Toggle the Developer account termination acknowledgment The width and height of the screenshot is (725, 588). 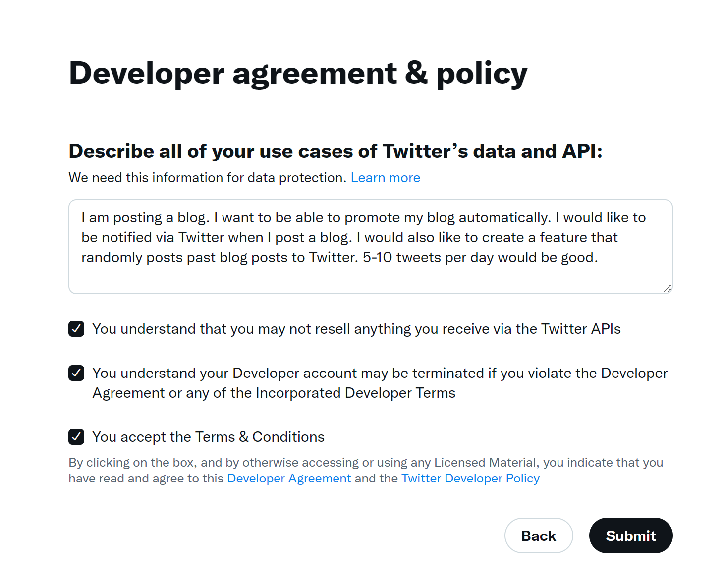(76, 373)
